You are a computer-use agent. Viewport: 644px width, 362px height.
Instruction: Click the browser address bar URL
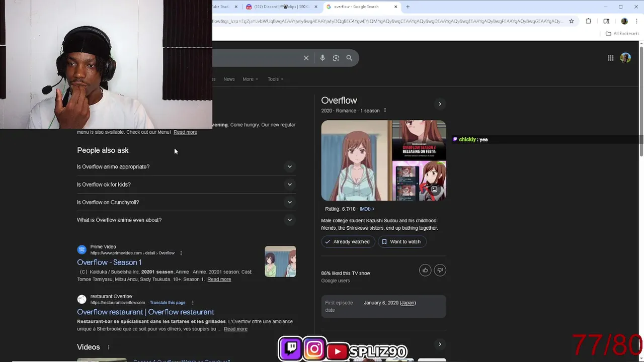pyautogui.click(x=387, y=21)
